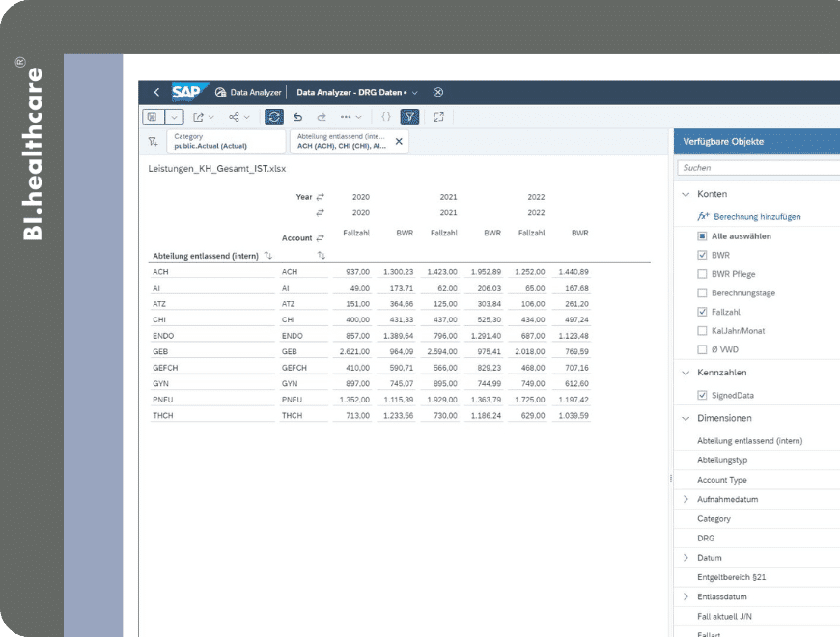Check the Ø VWD checkbox

tap(702, 349)
